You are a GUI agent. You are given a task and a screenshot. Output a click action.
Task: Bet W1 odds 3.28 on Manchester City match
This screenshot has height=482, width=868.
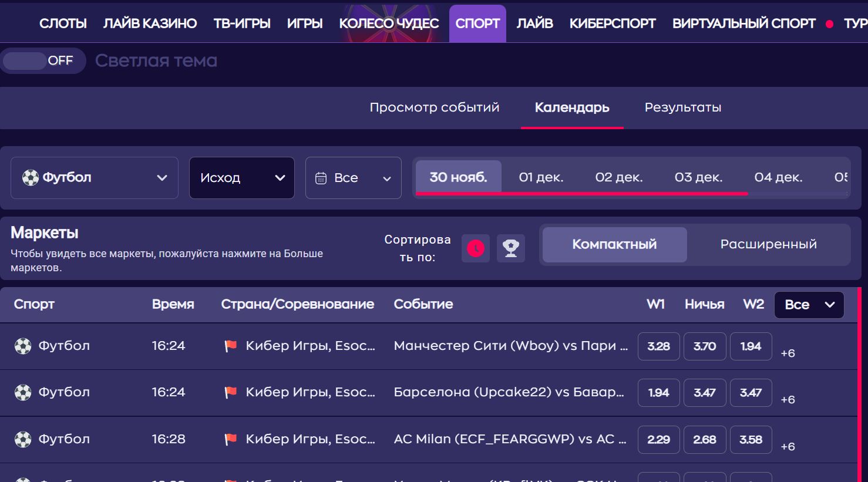658,346
